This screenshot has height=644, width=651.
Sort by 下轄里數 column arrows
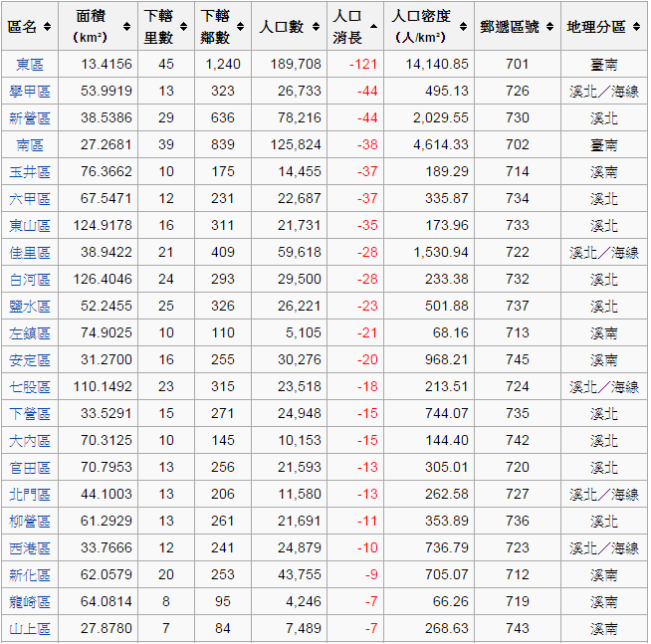183,27
